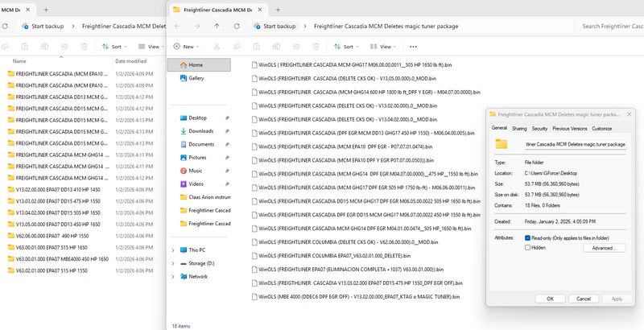Toggle the Read-only attribute checkbox
644x330 pixels.
tap(527, 238)
